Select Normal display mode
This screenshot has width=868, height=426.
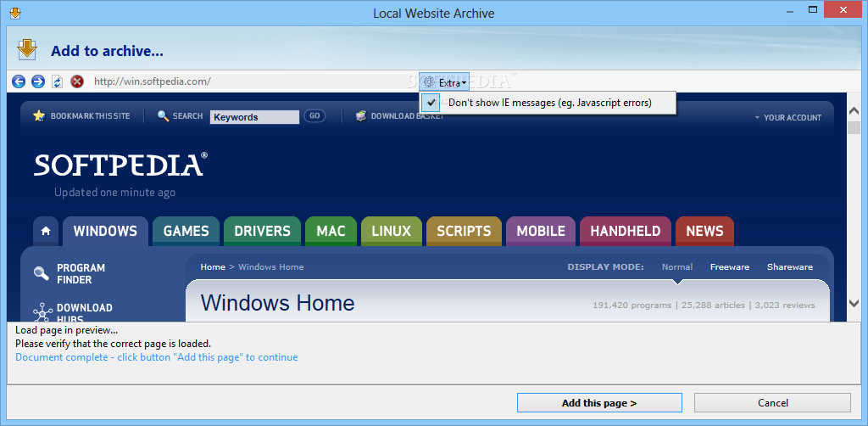point(677,267)
